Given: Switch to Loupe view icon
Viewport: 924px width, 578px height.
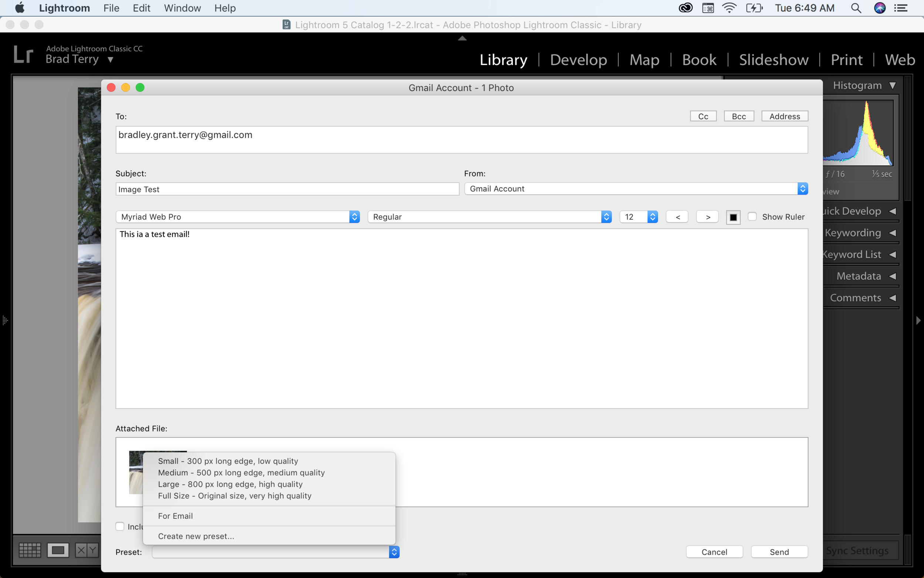Looking at the screenshot, I should (58, 550).
